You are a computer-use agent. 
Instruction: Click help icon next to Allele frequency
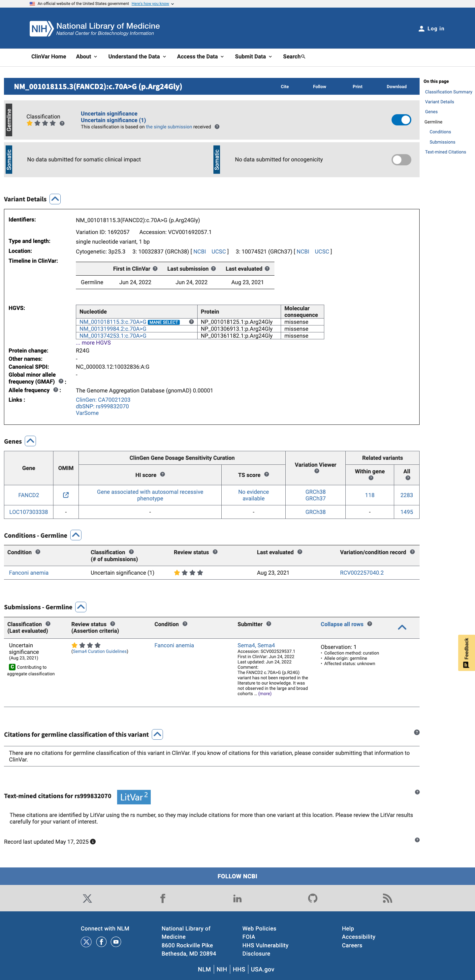55,390
